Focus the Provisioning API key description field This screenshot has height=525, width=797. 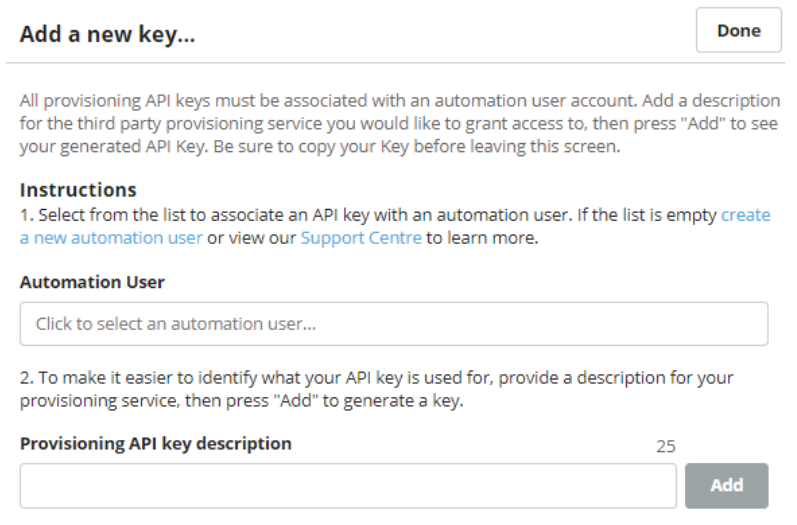348,485
